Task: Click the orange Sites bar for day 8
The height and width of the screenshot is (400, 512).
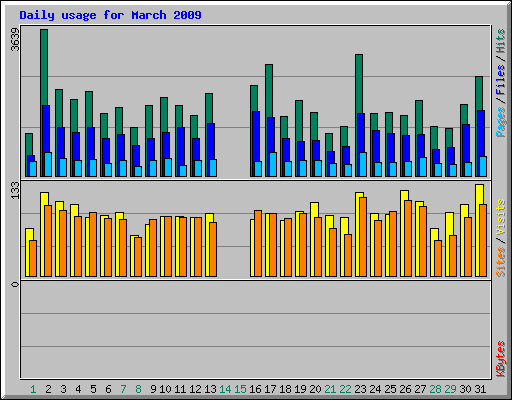Action: (x=138, y=257)
